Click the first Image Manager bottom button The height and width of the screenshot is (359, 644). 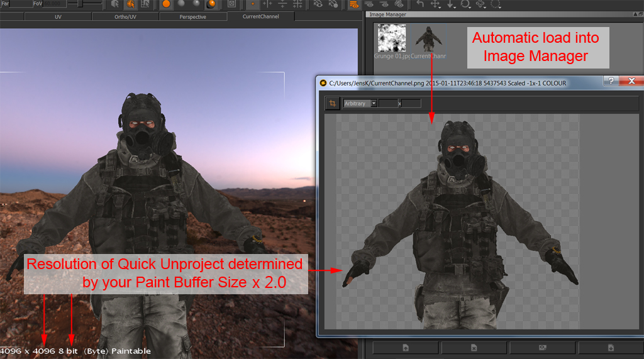(x=406, y=348)
